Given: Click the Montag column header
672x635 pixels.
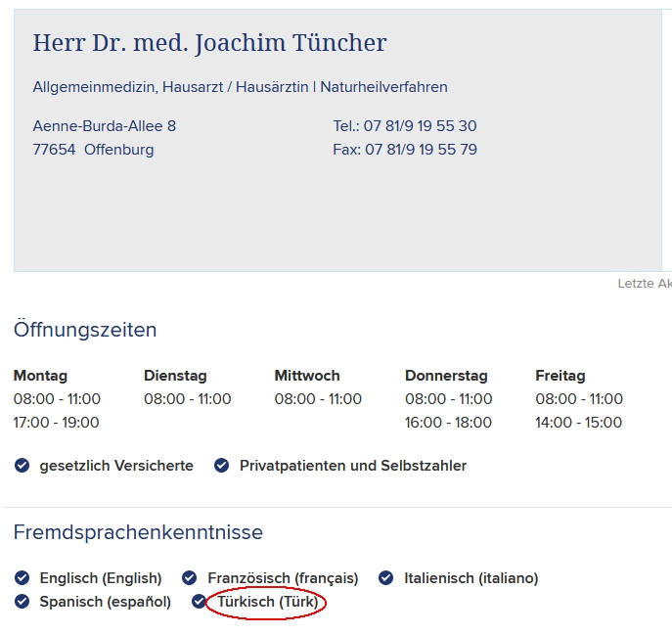Looking at the screenshot, I should coord(41,376).
